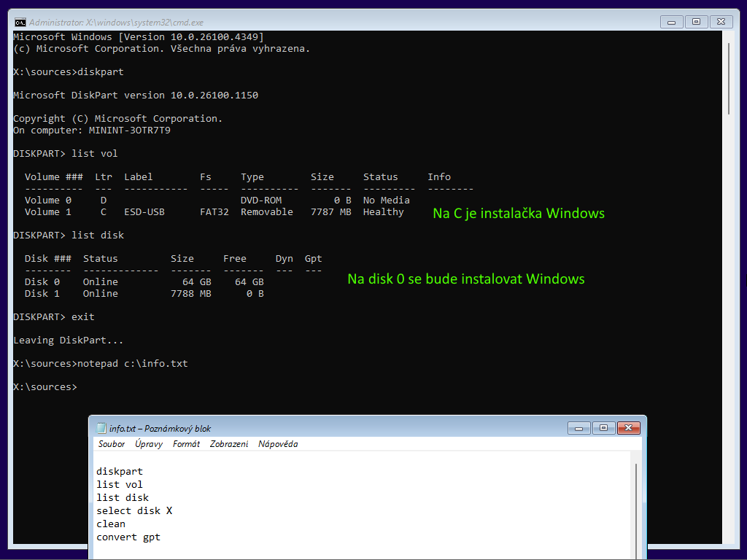747x560 pixels.
Task: Open the Soubor menu in Notepad
Action: pyautogui.click(x=112, y=444)
